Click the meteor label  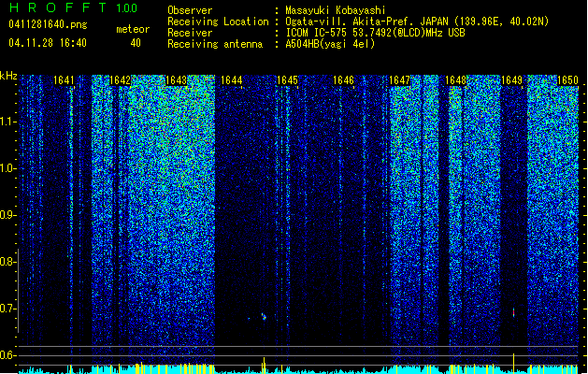[133, 29]
